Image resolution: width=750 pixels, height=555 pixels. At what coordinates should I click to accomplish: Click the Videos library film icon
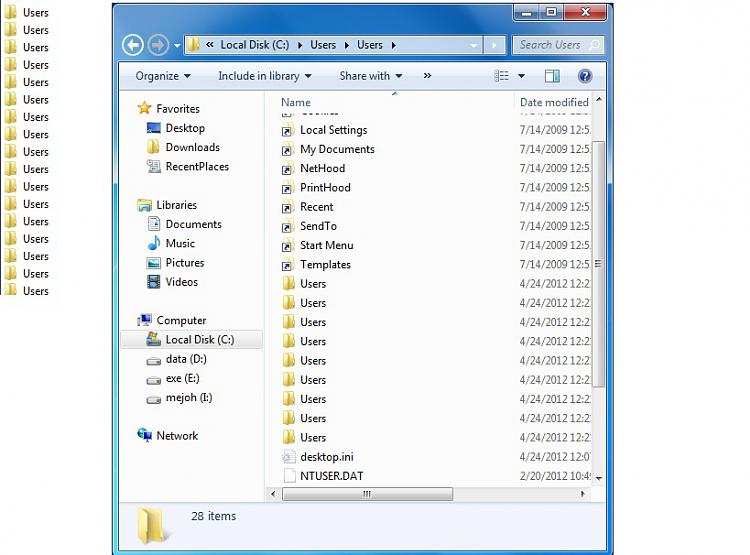(x=154, y=282)
